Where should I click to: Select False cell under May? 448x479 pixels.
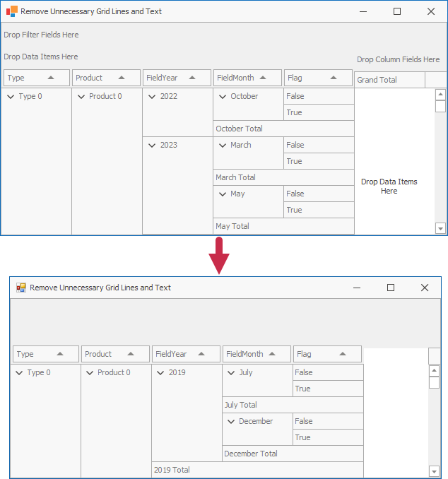click(319, 194)
